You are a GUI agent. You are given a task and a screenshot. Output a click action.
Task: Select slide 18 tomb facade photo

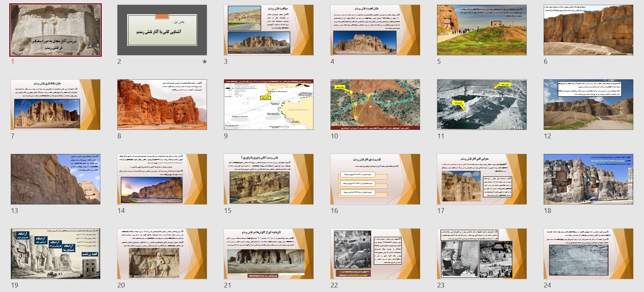click(588, 179)
